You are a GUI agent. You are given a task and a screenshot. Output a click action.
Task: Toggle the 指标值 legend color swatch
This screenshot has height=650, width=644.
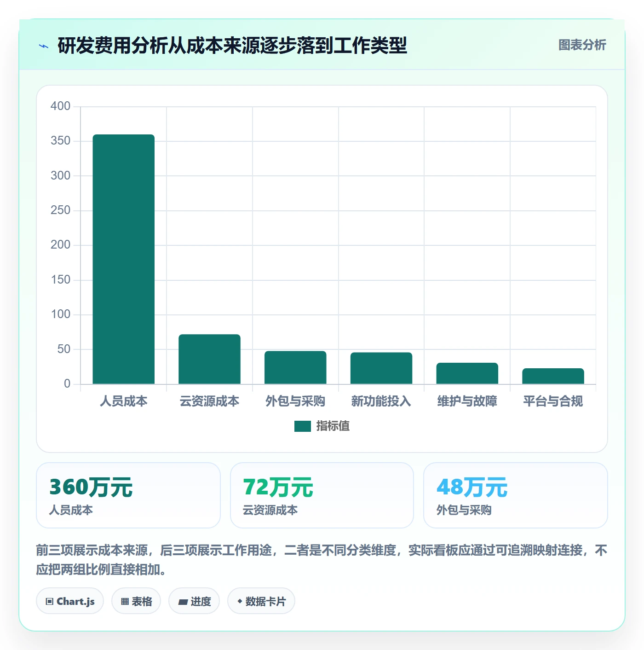[x=303, y=426]
